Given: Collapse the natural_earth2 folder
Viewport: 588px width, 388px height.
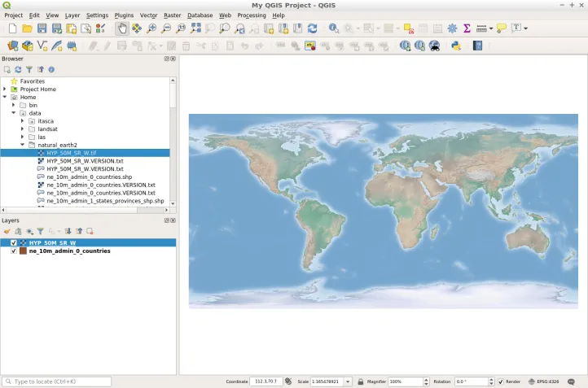Looking at the screenshot, I should [23, 145].
